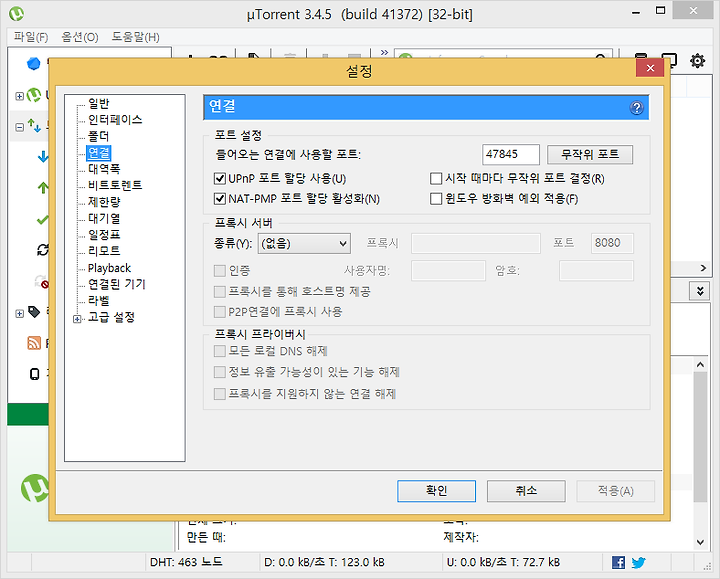Viewport: 720px width, 579px height.
Task: Click the torrents up-down arrows sidebar icon
Action: pyautogui.click(x=34, y=125)
